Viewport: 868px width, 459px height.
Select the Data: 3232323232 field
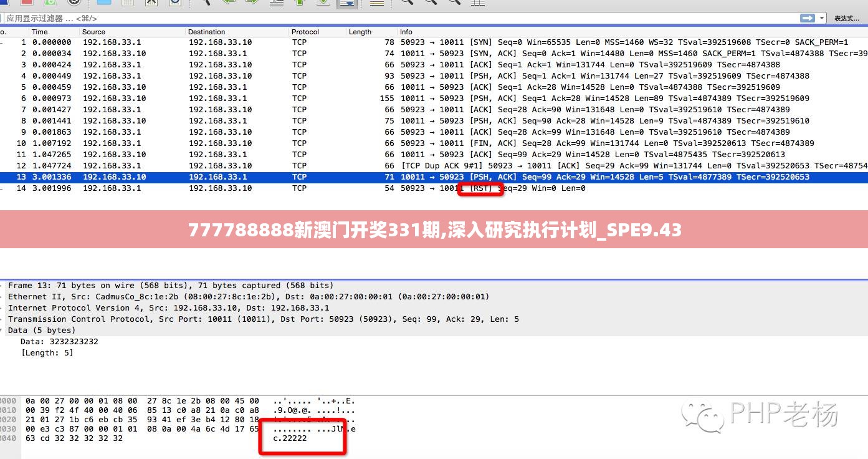click(59, 342)
